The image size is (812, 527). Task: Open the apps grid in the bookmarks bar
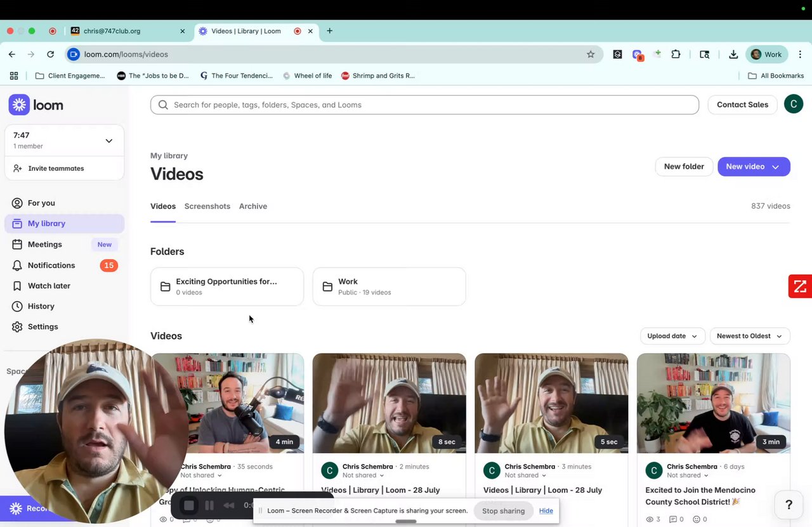coord(14,76)
